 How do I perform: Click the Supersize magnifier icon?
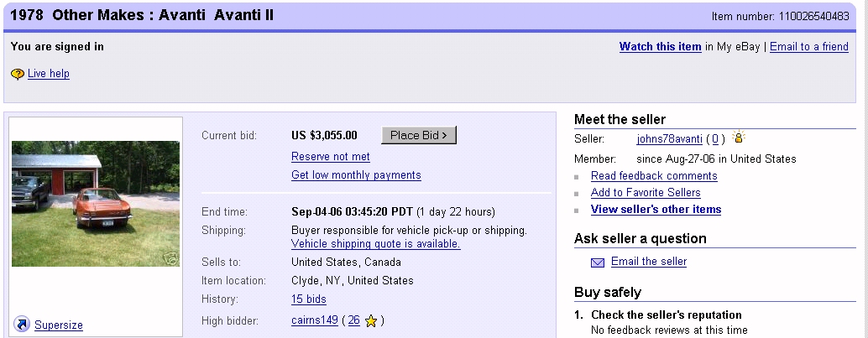[22, 325]
